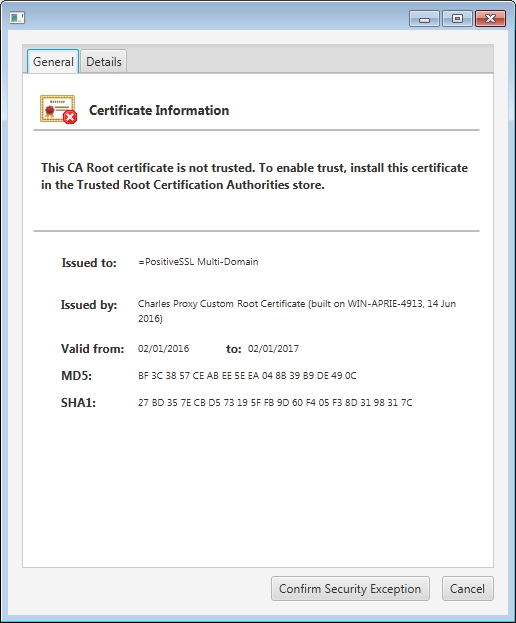Close the certificate dialog window
Image resolution: width=516 pixels, height=623 pixels.
pos(491,19)
